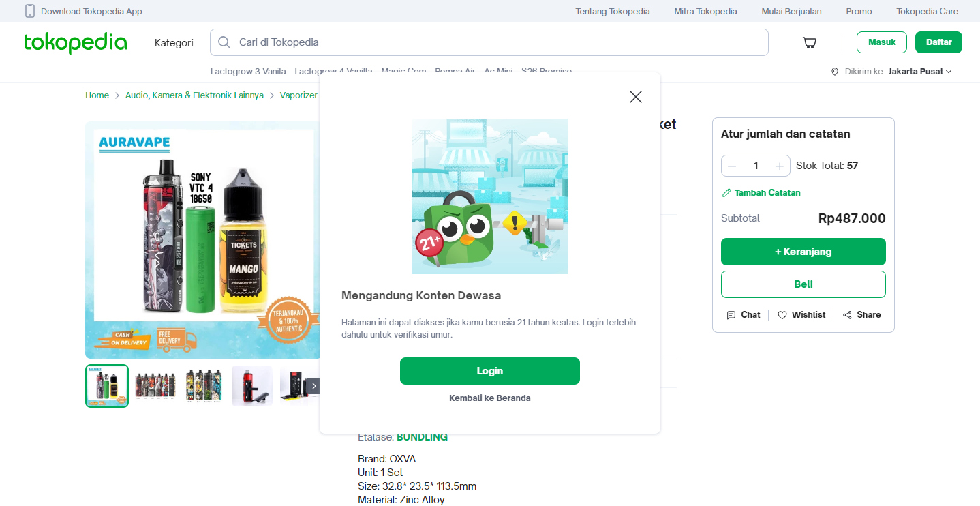980x506 pixels.
Task: Click the next arrow on the thumbnail carousel
Action: pyautogui.click(x=313, y=385)
